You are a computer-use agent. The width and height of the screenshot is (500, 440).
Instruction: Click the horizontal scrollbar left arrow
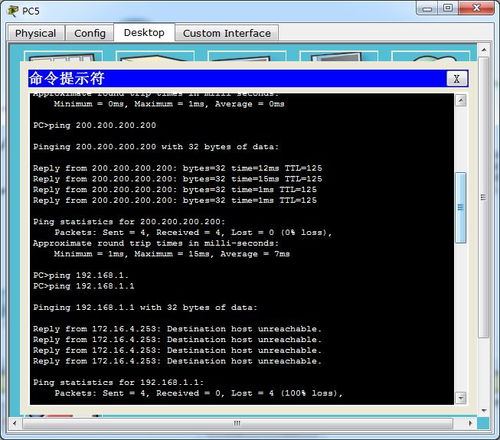click(x=14, y=423)
